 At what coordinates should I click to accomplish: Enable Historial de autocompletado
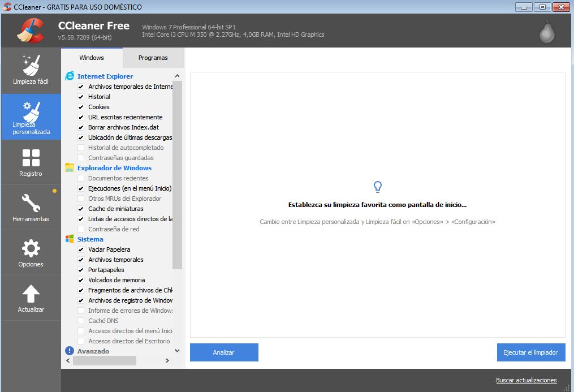[81, 148]
